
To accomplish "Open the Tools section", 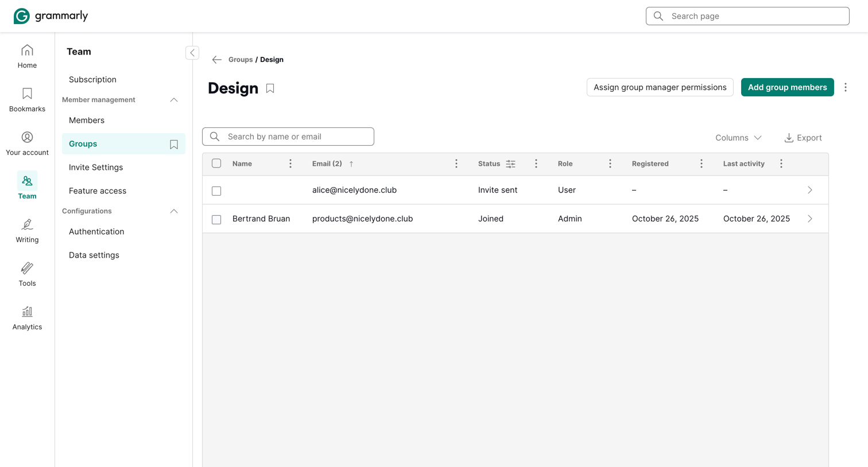I will click(x=27, y=275).
